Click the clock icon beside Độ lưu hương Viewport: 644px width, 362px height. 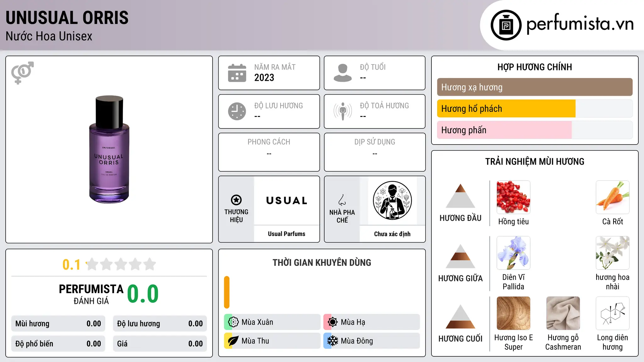237,111
